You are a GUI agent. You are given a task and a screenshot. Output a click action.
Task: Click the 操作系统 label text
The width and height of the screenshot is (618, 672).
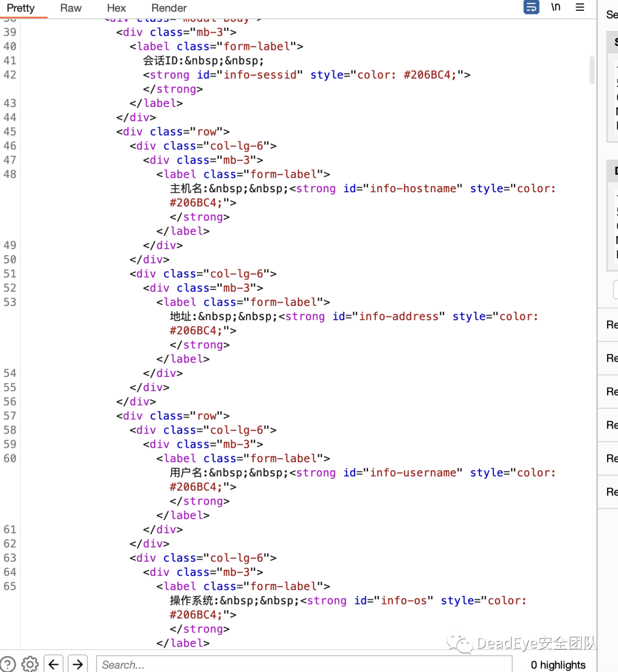191,601
